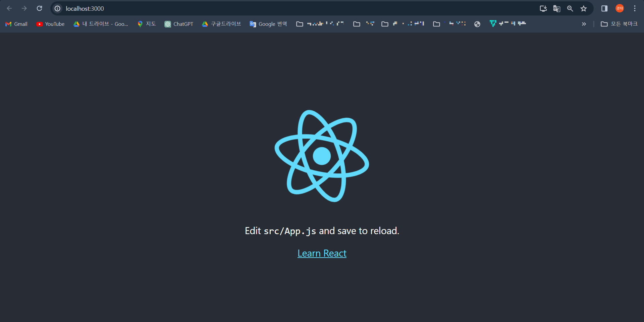This screenshot has height=322, width=644.
Task: Open the 내 드라이브 - Goo... bookmark
Action: click(x=101, y=24)
